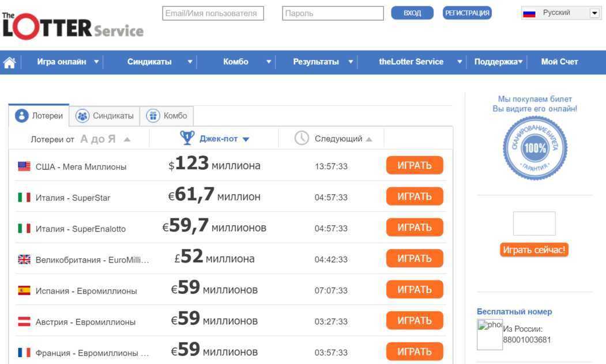Open Результаты in navigation bar

(x=316, y=62)
